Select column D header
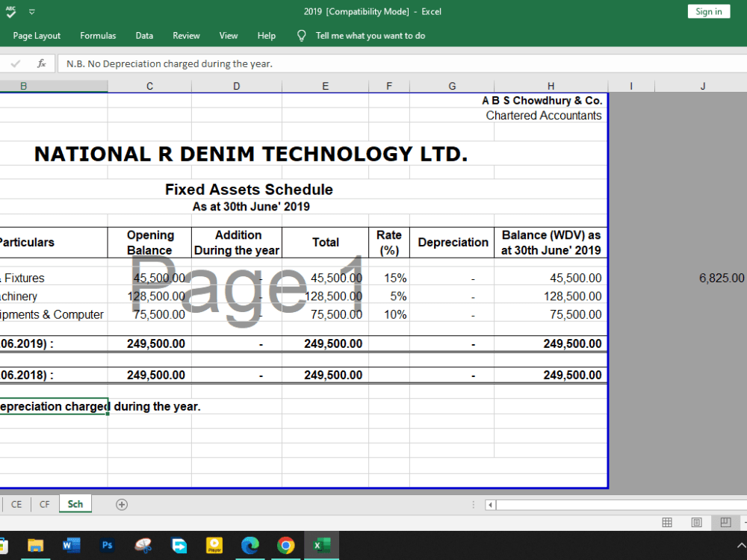 [x=237, y=86]
